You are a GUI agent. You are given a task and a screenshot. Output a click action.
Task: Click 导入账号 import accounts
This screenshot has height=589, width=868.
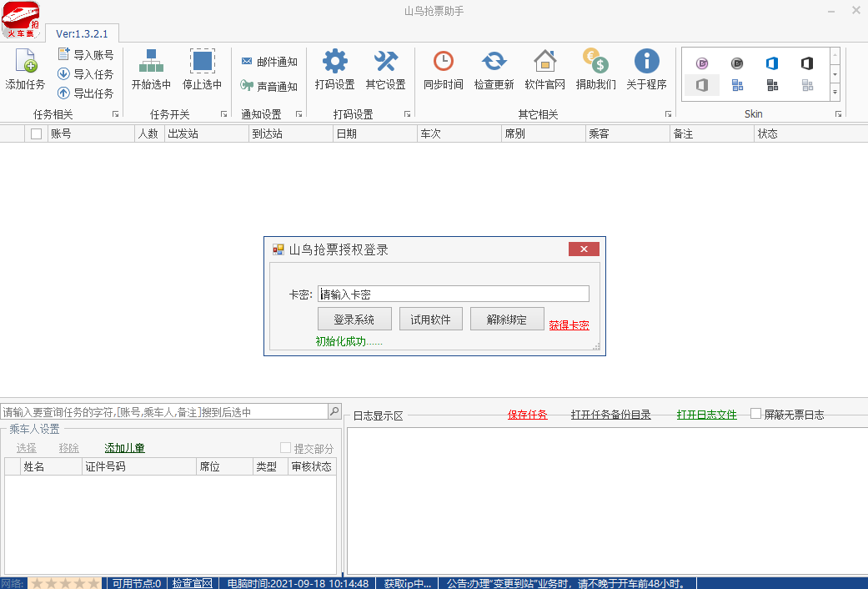point(86,54)
